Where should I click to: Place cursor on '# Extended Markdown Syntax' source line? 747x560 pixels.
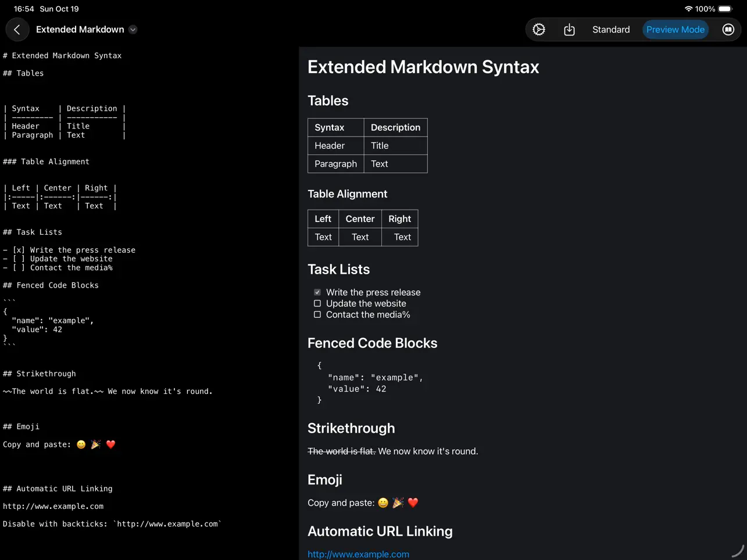(62, 56)
